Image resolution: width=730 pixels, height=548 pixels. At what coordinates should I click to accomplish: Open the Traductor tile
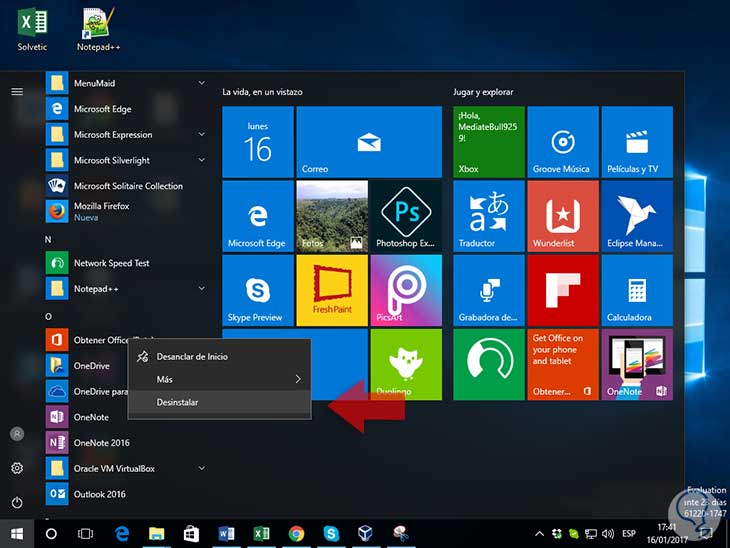coord(489,216)
